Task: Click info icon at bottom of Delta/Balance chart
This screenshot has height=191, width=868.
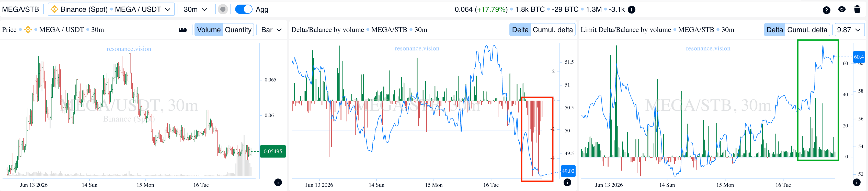Action: tap(567, 182)
